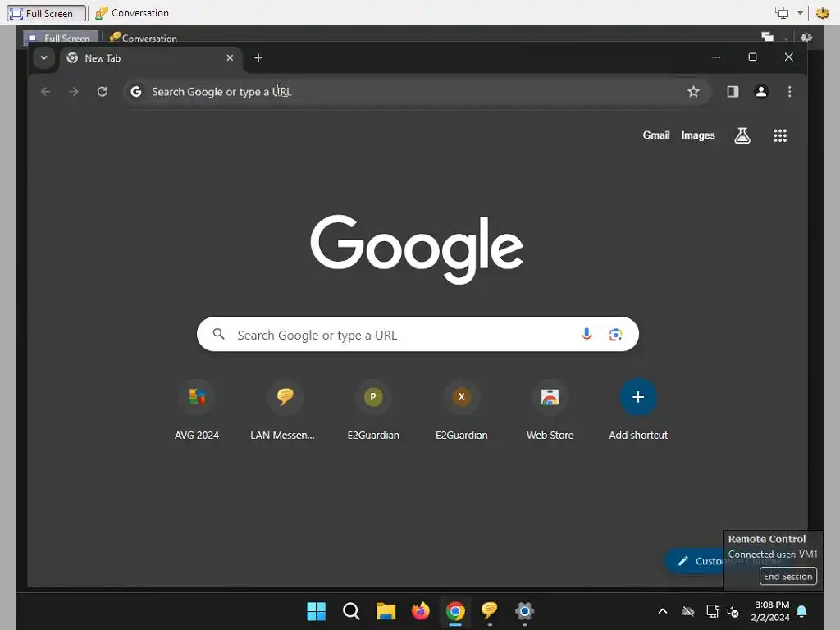Open taskbar Search icon
840x630 pixels.
pos(351,611)
